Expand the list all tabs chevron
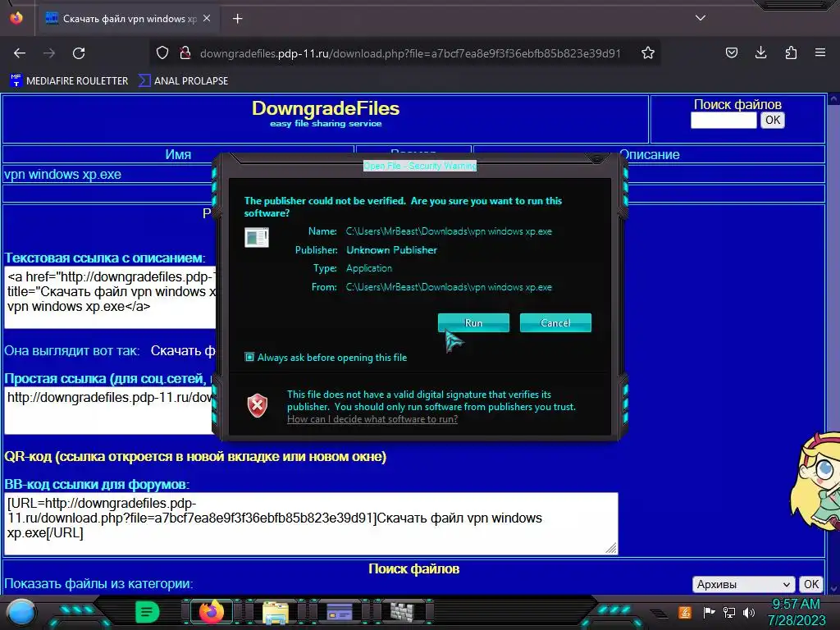This screenshot has height=630, width=840. tap(701, 18)
